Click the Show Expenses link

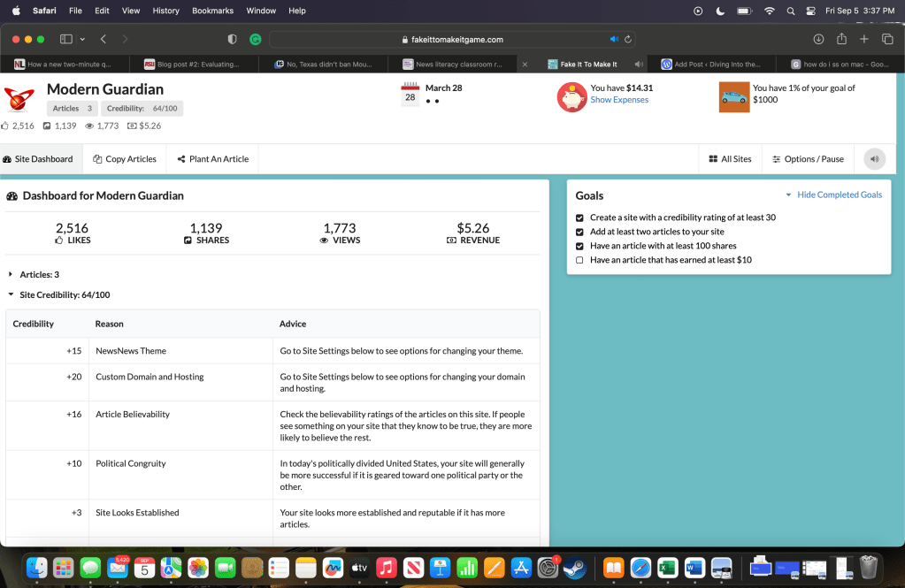619,100
